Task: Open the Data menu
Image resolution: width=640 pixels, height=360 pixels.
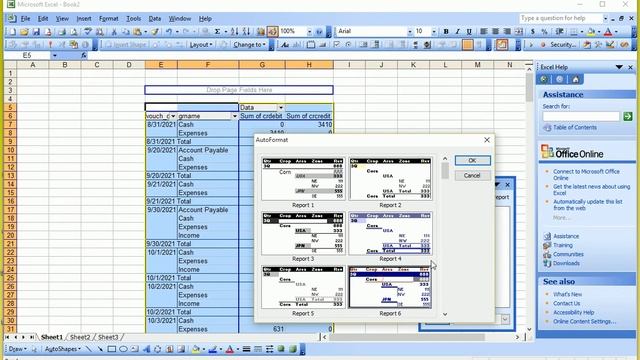Action: [x=155, y=19]
